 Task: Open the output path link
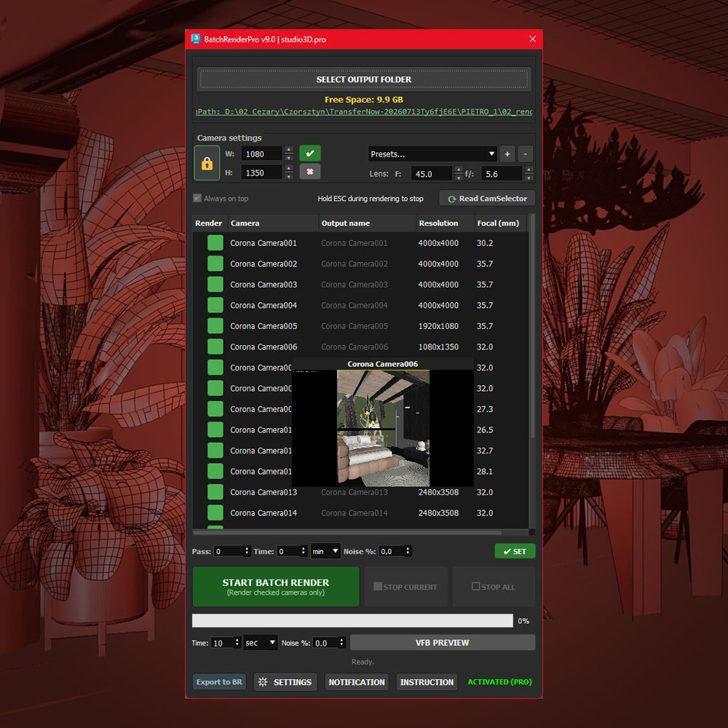click(364, 112)
